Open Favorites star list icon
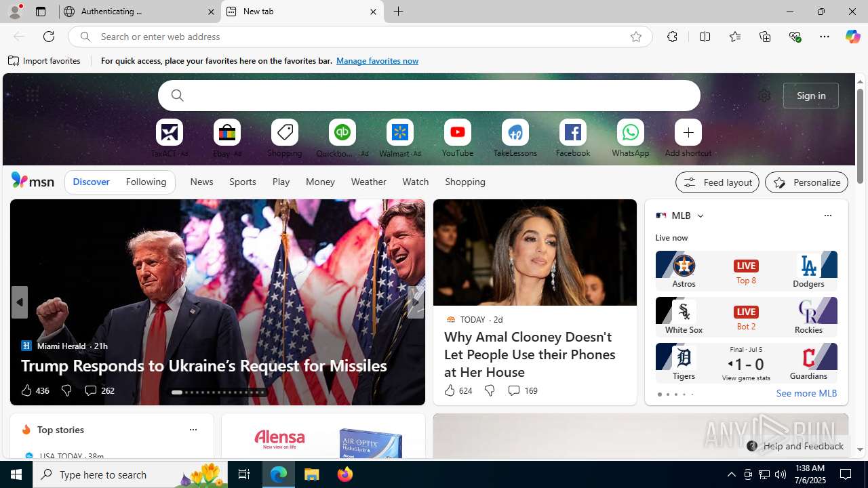This screenshot has height=488, width=868. (734, 37)
